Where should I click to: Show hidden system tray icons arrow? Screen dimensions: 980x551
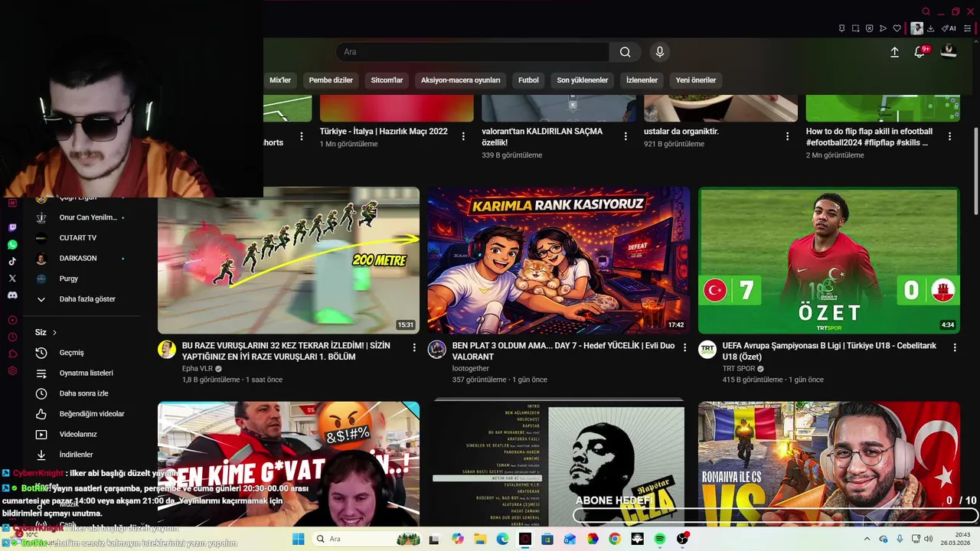(x=867, y=539)
